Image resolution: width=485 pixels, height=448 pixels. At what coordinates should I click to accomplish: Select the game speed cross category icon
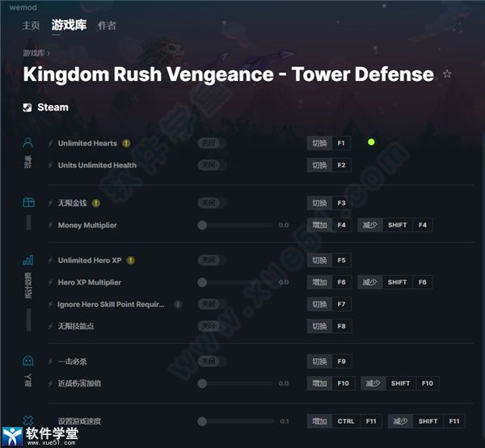click(x=28, y=421)
